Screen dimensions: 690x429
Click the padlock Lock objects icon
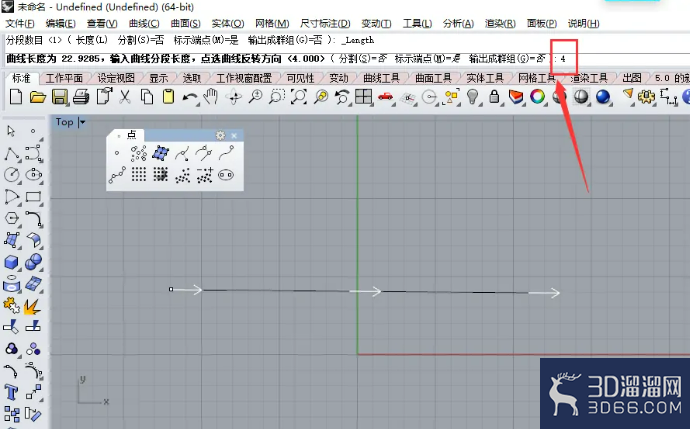(494, 97)
